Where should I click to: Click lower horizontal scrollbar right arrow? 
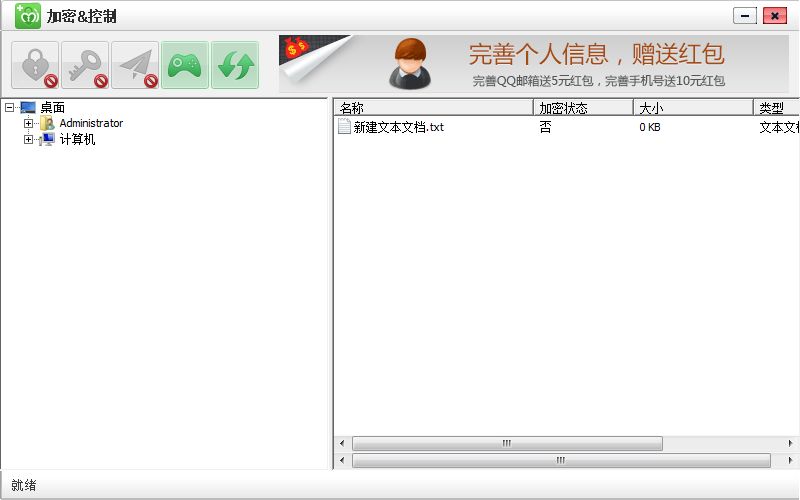790,460
